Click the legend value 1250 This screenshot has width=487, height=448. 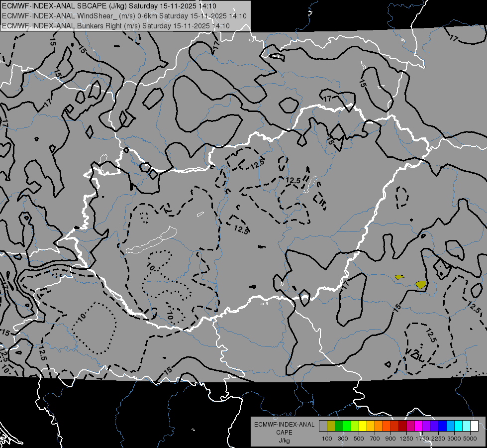tap(406, 439)
